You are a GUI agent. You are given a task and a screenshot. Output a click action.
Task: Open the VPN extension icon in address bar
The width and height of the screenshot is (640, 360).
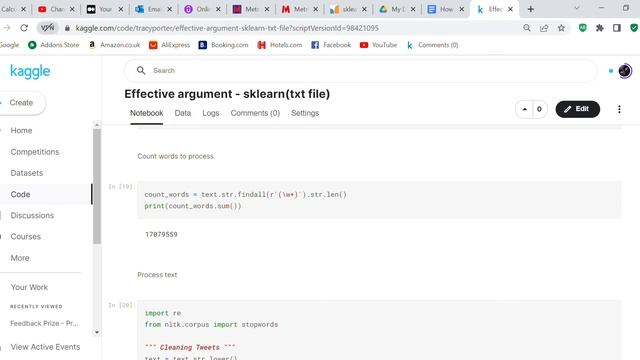point(47,28)
